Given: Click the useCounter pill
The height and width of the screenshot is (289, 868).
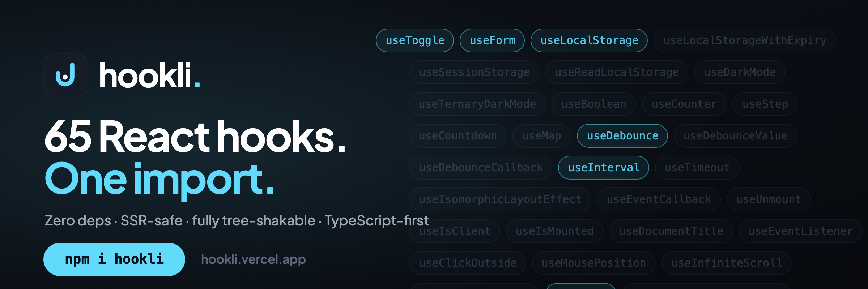Looking at the screenshot, I should tap(684, 104).
